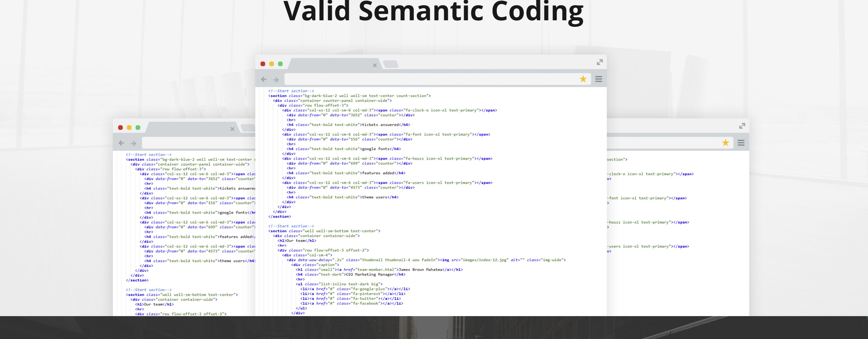Click the "fa-clock-o" span line in center window
Viewport: 868px width, 339px height.
[x=390, y=111]
